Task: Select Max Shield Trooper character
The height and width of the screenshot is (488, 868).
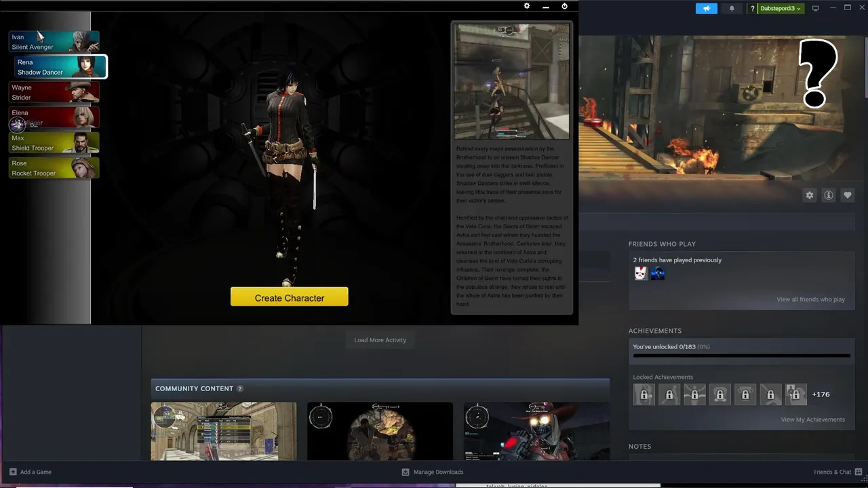Action: (54, 143)
